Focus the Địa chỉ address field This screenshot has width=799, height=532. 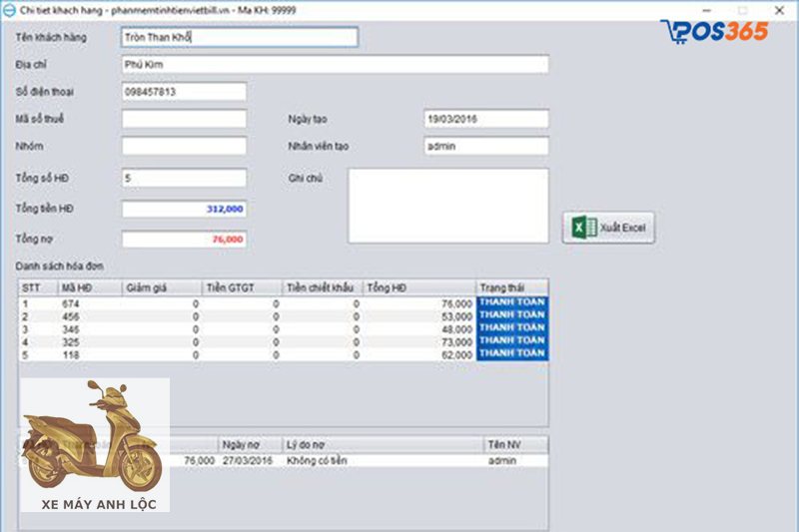(335, 64)
